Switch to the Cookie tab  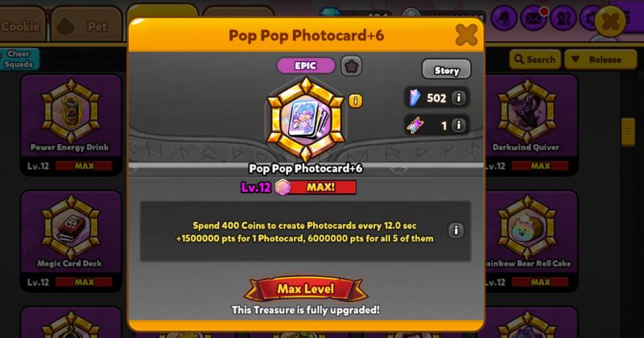pos(21,26)
